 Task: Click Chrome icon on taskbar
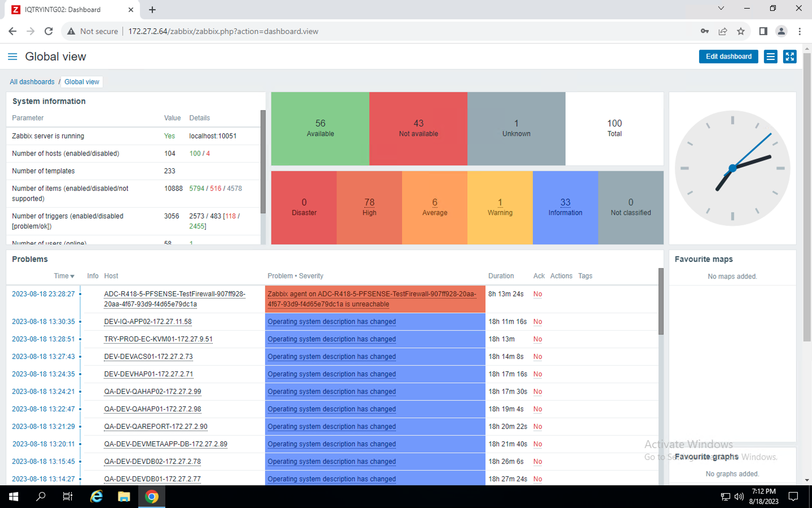[x=152, y=497]
